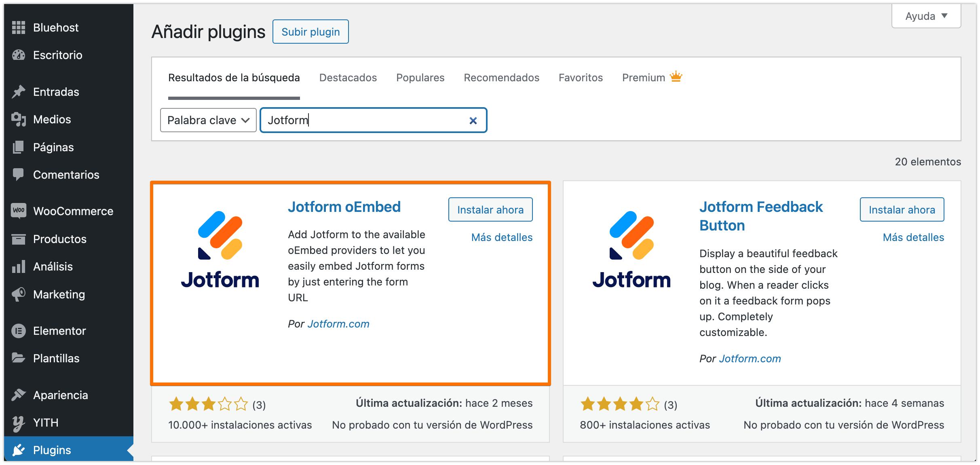This screenshot has width=980, height=465.
Task: Click in the plugin search field
Action: [x=364, y=120]
